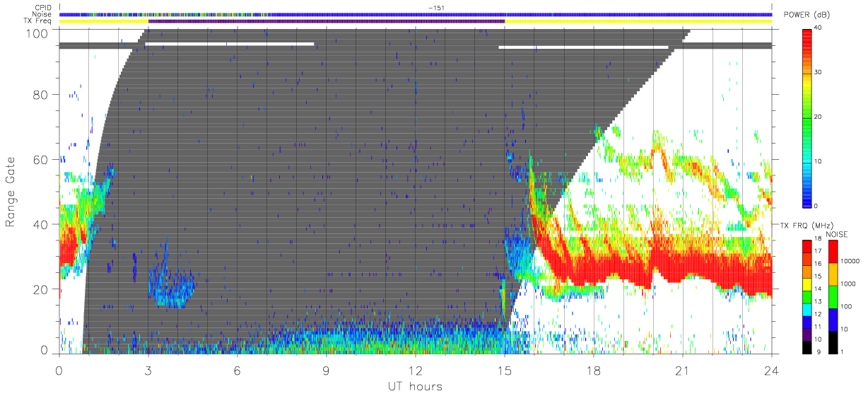Viewport: 868px width, 401px height.
Task: Click the 9 tick on UT hours axis
Action: pos(327,370)
